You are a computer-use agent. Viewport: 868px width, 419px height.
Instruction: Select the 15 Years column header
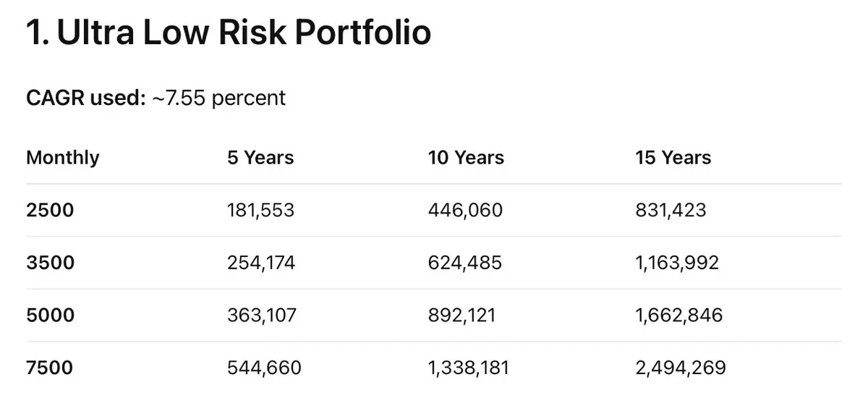[673, 158]
